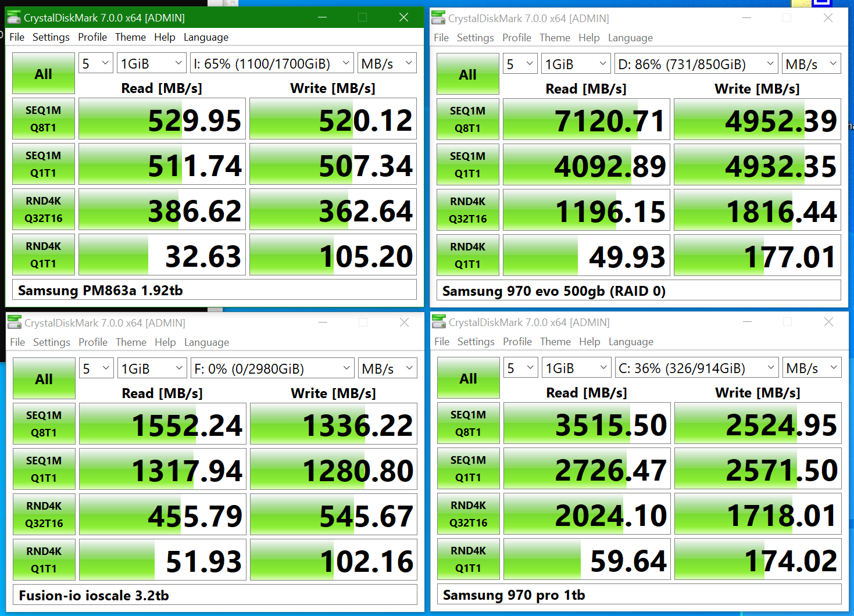The width and height of the screenshot is (854, 616).
Task: Click CrystalDiskMark app icon in 970 evo RAID window
Action: [438, 18]
